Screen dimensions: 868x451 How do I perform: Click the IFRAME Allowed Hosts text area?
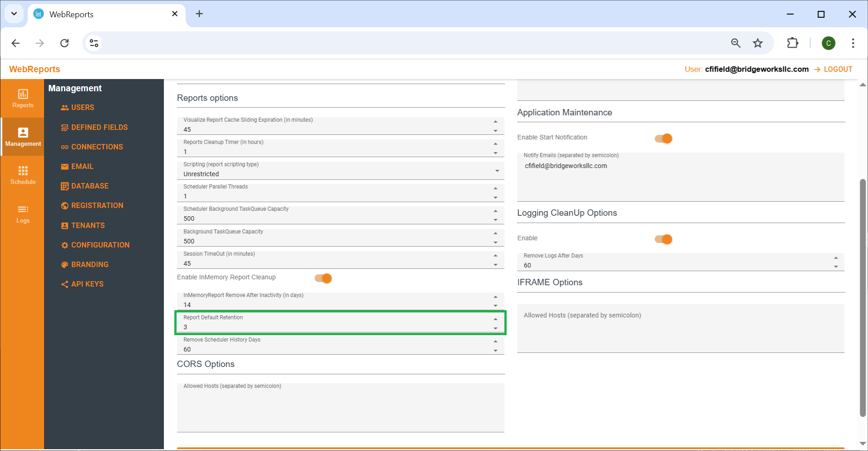click(681, 328)
